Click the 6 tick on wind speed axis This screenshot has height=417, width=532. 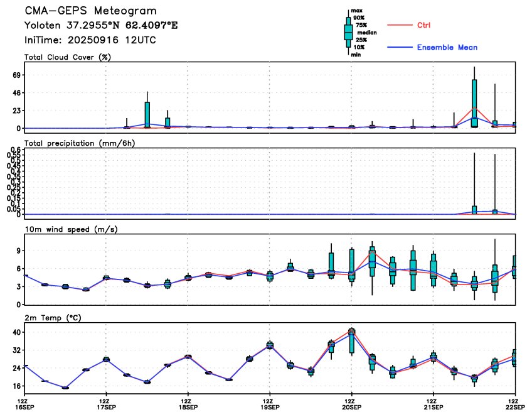point(19,269)
